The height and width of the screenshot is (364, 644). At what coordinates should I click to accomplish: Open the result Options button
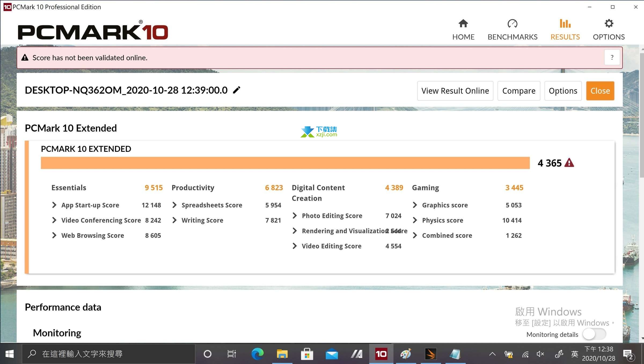point(563,91)
